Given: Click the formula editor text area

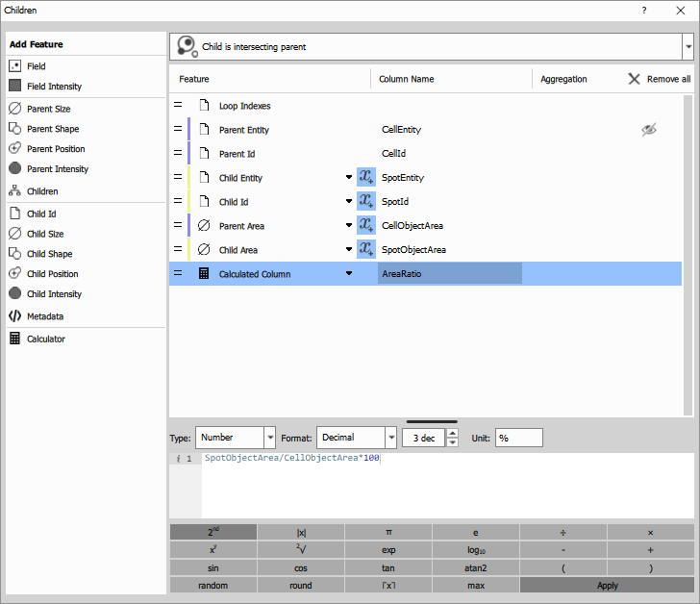Looking at the screenshot, I should pyautogui.click(x=448, y=486).
